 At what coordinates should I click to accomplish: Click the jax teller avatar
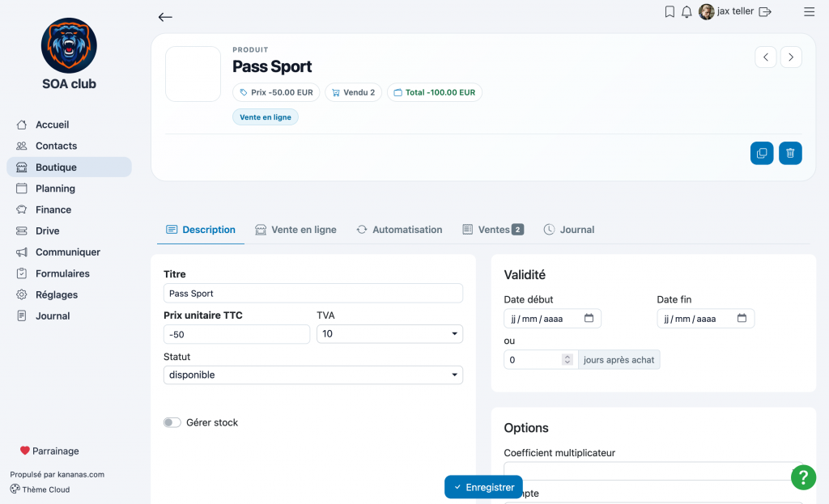pyautogui.click(x=706, y=11)
